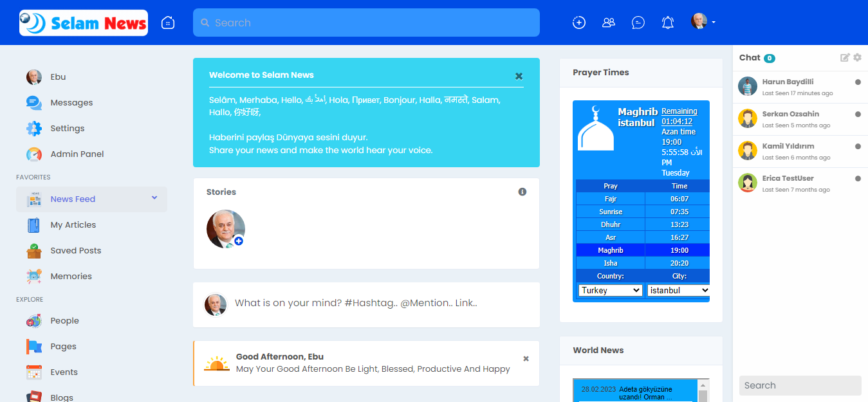This screenshot has height=402, width=868.
Task: Open notifications bell icon
Action: pyautogui.click(x=667, y=23)
